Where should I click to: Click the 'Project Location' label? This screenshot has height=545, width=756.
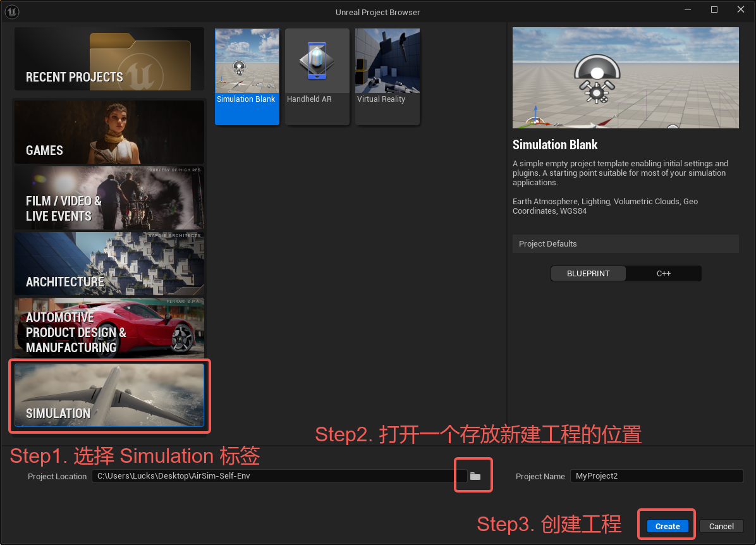(57, 477)
